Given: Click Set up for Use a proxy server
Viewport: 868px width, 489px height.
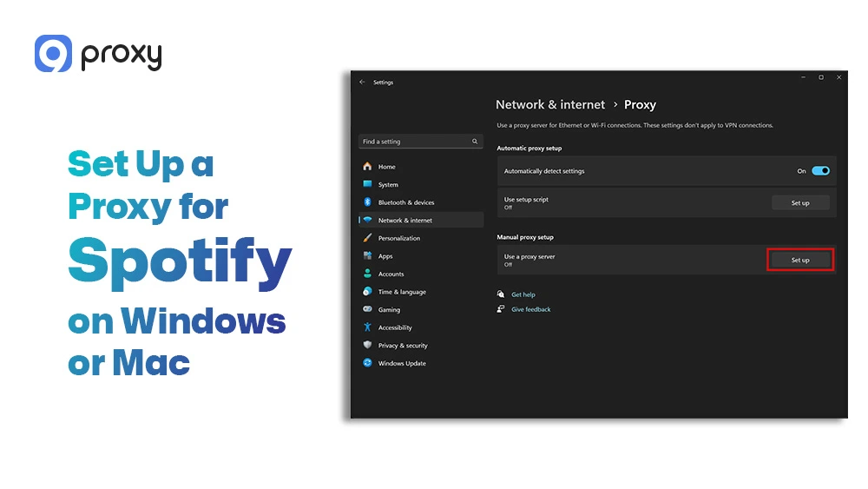Looking at the screenshot, I should coord(800,260).
